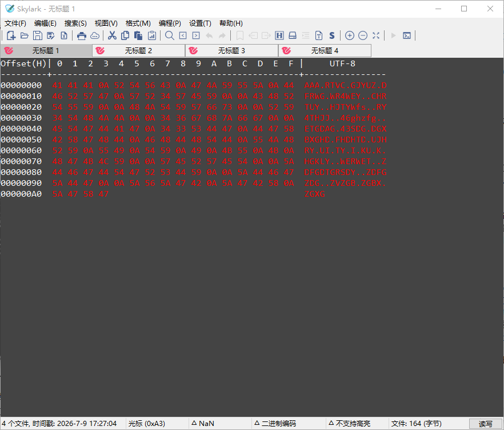Screen dimensions: 504x430
Task: Open the 设置(T) menu
Action: click(200, 23)
